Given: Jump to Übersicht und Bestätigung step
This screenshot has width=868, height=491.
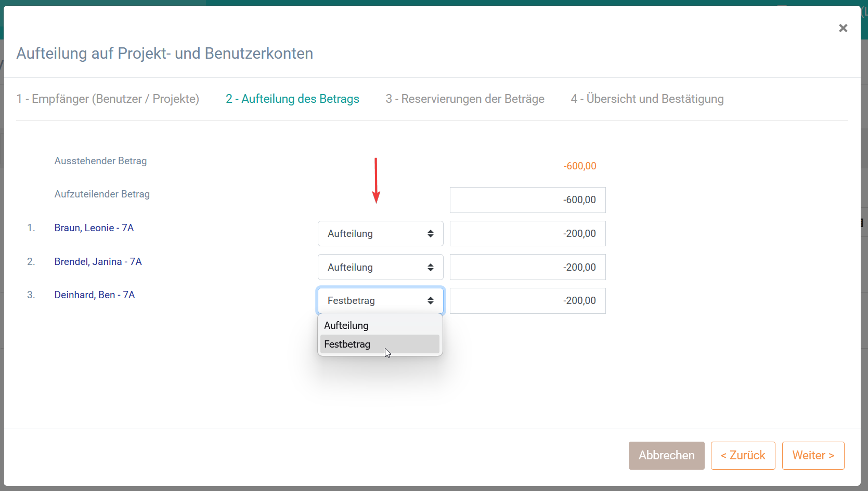Looking at the screenshot, I should (647, 99).
